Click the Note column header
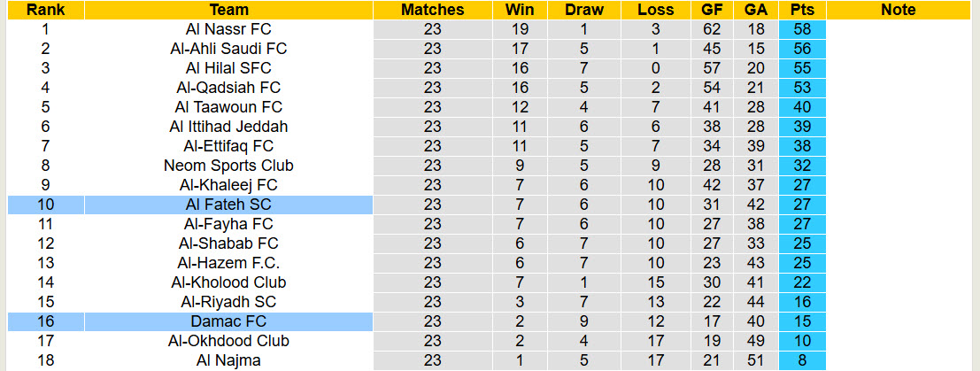The height and width of the screenshot is (371, 980). click(x=899, y=10)
